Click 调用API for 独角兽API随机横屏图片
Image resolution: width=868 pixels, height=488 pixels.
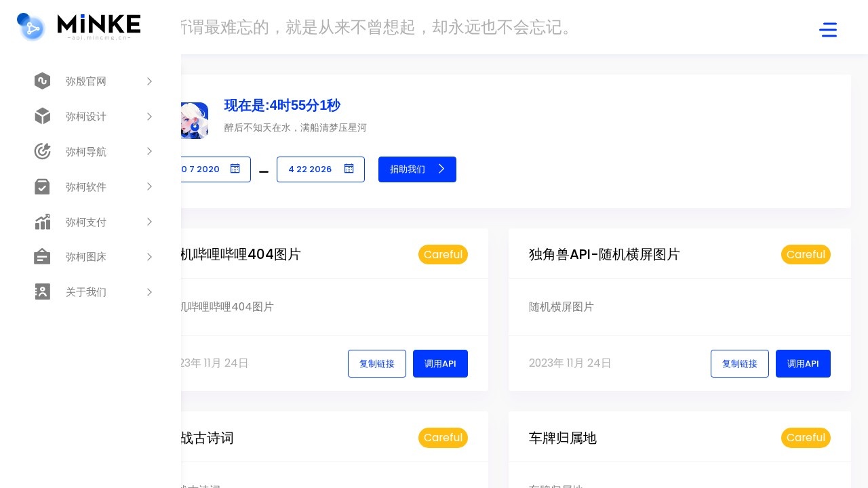click(x=802, y=364)
